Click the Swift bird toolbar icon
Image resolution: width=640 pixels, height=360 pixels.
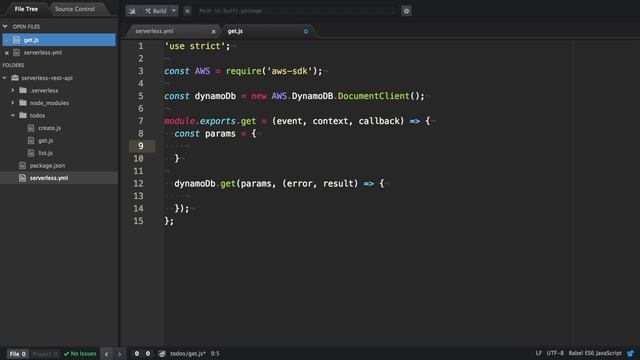point(132,11)
